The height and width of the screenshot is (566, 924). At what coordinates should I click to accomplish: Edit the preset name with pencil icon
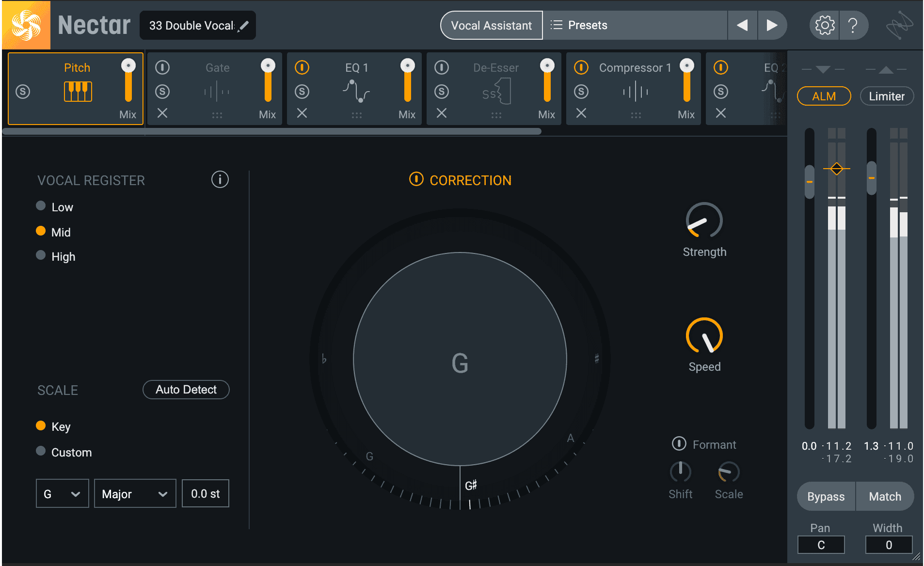pos(244,26)
